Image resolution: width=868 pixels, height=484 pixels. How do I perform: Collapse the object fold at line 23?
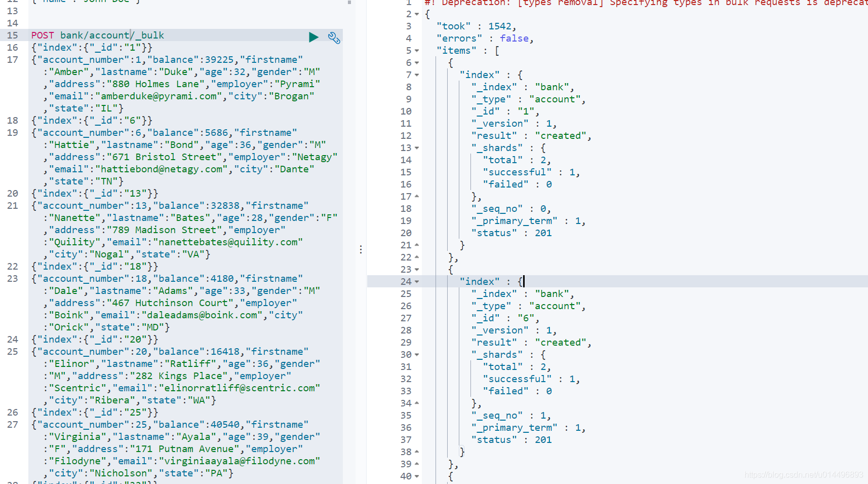pos(417,270)
